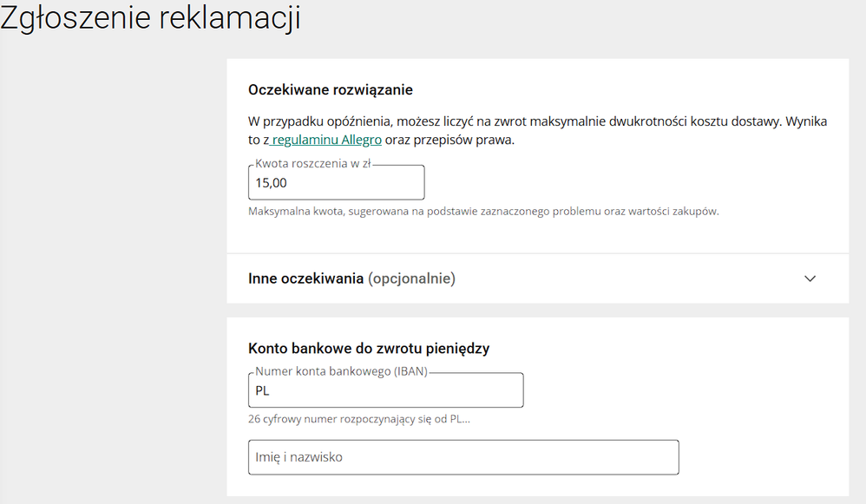The width and height of the screenshot is (866, 504).
Task: Click the "Kwota roszczenia w zł" floating label
Action: [313, 164]
